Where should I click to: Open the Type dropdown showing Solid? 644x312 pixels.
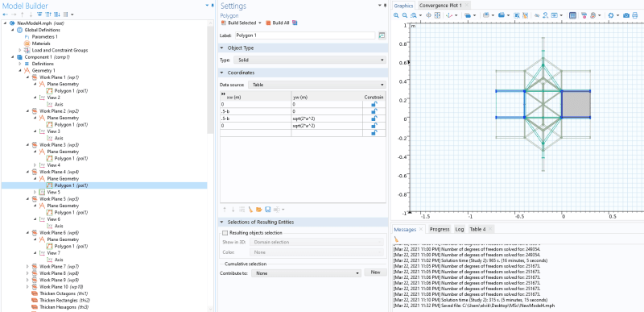(310, 60)
